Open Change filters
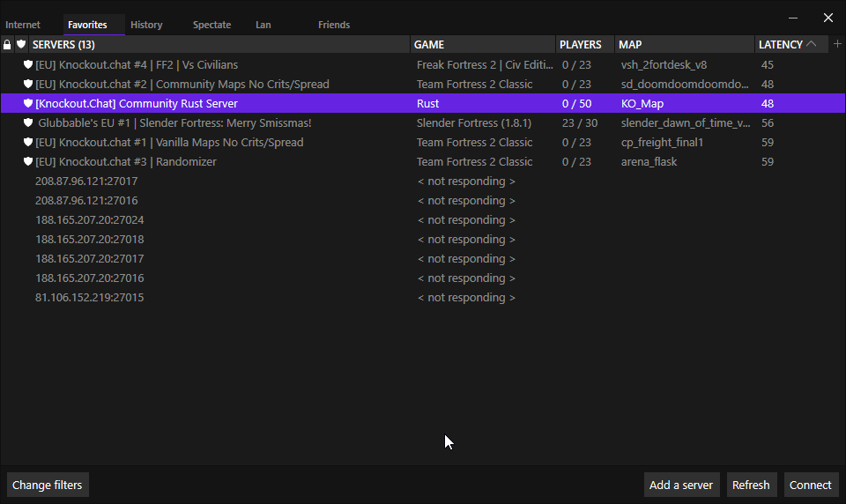Image resolution: width=846 pixels, height=504 pixels. click(48, 485)
